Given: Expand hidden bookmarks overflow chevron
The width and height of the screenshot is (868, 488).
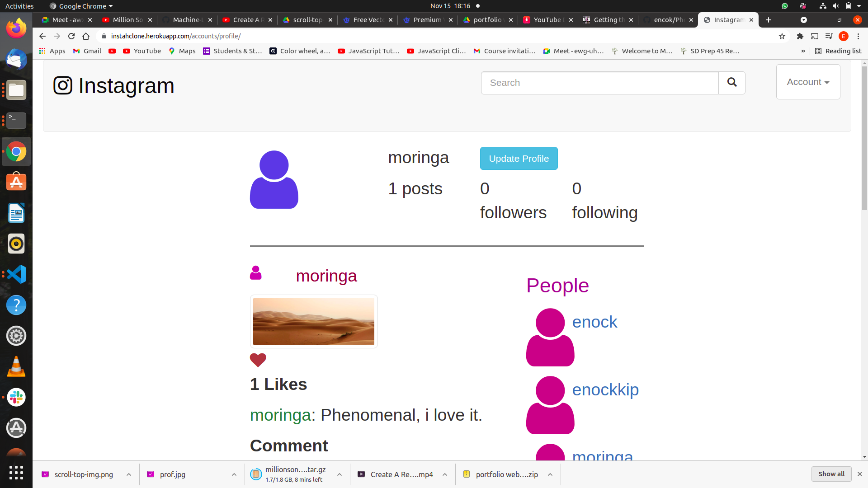Looking at the screenshot, I should (803, 51).
